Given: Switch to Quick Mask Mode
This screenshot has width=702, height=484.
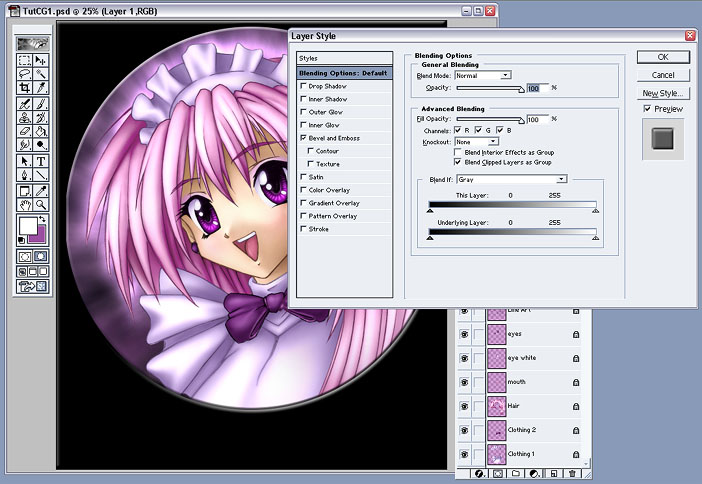Looking at the screenshot, I should pos(41,257).
